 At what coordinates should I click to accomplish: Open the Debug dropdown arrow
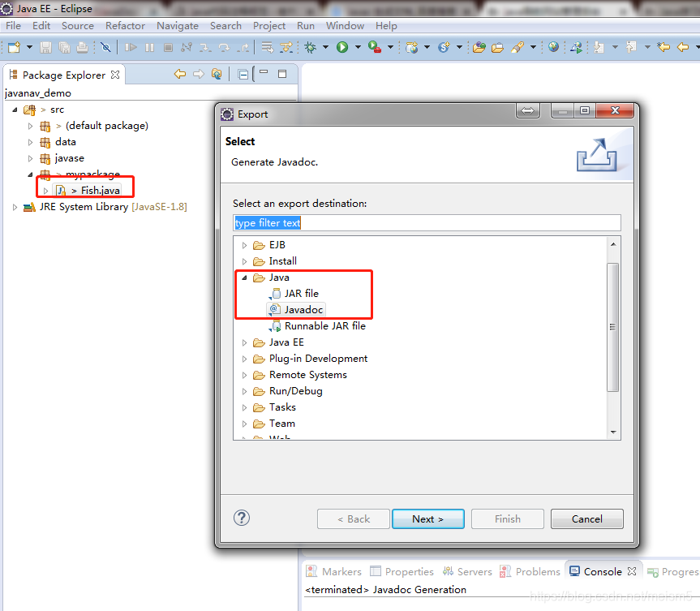(325, 47)
